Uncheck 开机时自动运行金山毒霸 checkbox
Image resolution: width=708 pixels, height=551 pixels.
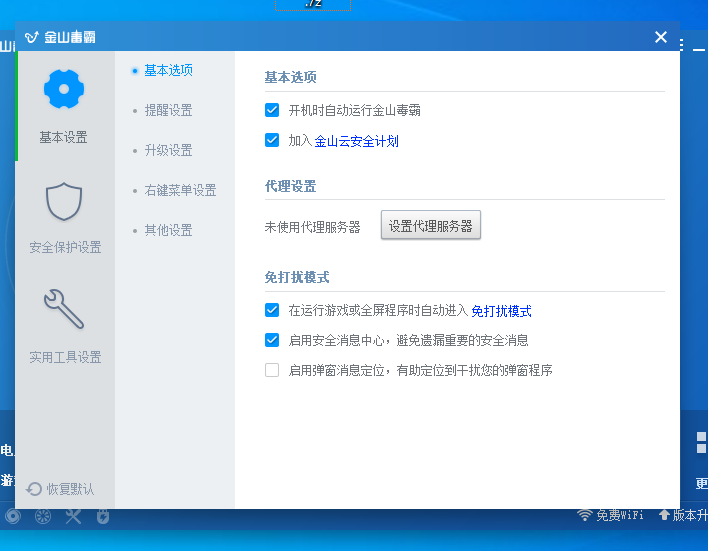272,110
